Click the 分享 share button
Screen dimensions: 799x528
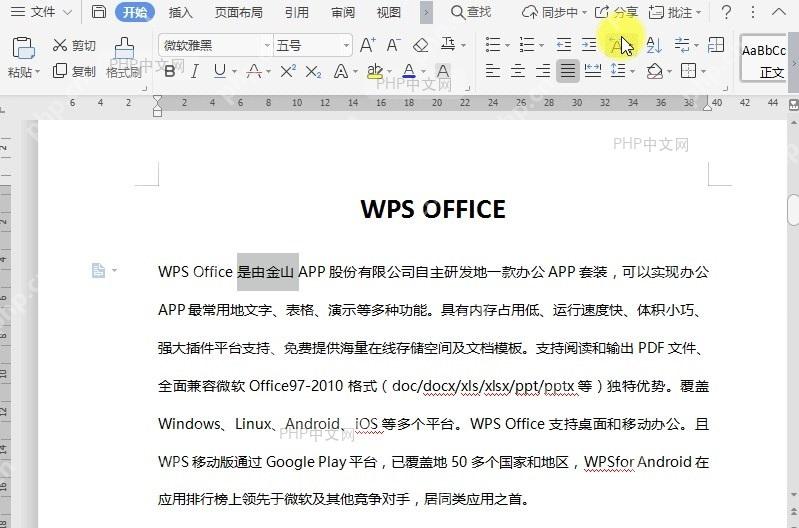[616, 12]
